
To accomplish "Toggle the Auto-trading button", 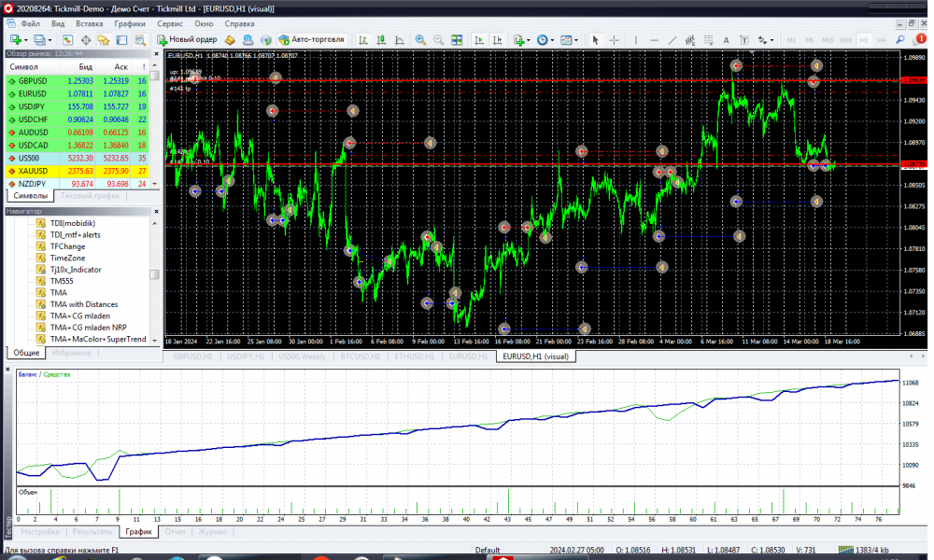I will (312, 40).
